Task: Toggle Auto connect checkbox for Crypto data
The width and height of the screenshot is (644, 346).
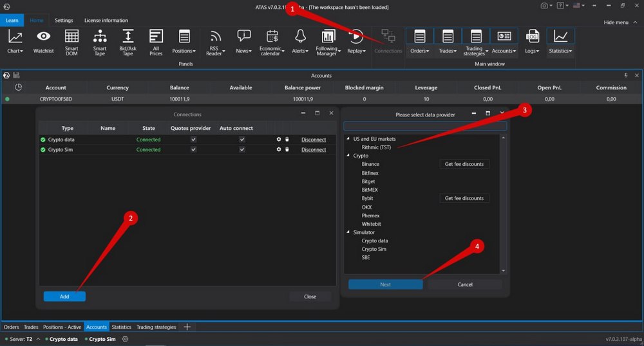Action: [242, 140]
